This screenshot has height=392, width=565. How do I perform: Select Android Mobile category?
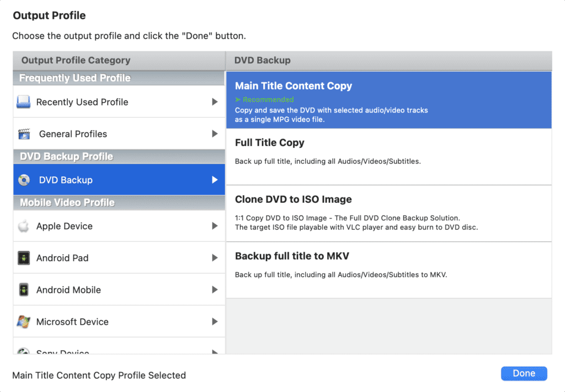[119, 289]
